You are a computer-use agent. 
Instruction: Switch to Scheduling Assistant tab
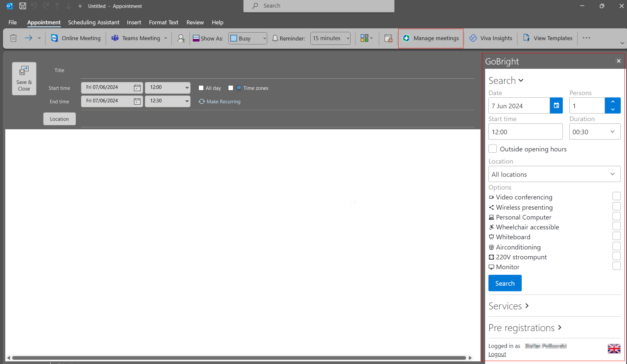point(93,22)
